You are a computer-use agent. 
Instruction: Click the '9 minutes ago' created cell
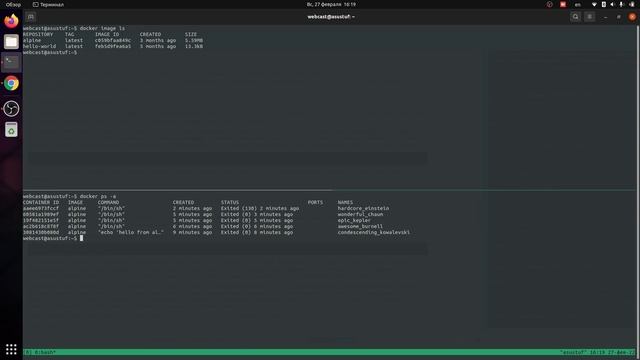point(192,232)
